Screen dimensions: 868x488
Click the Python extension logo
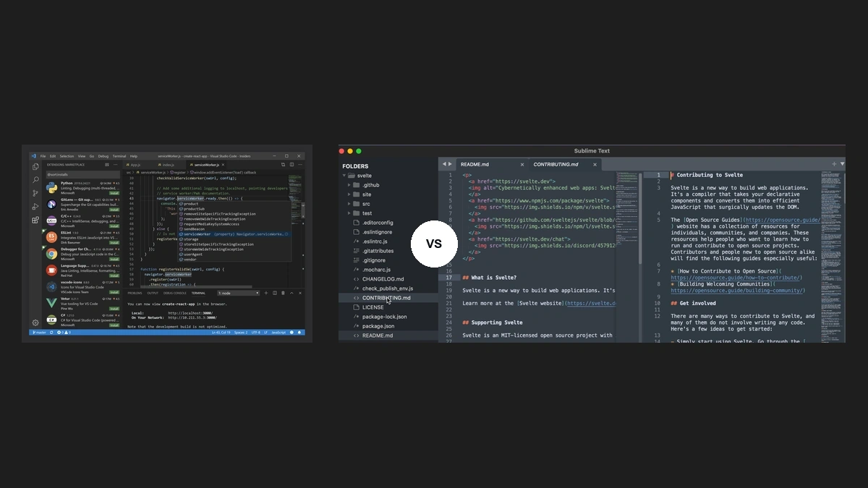51,187
